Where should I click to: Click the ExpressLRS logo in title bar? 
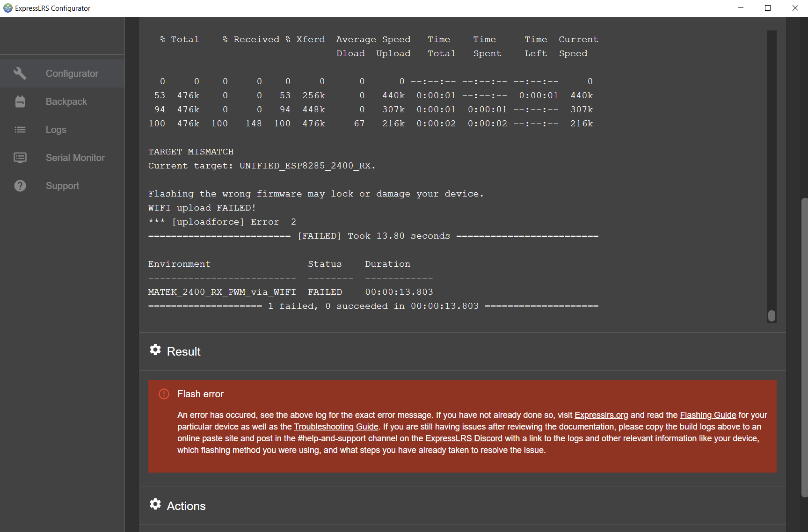pos(7,8)
